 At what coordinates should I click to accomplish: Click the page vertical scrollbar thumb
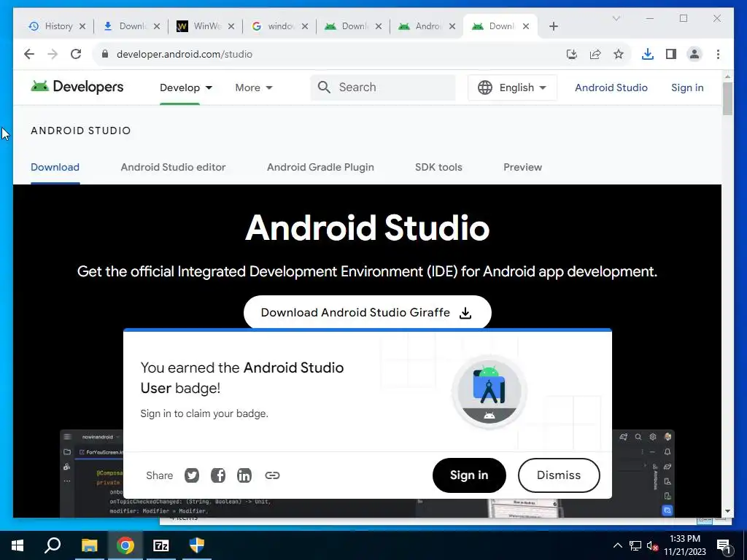coord(727,98)
